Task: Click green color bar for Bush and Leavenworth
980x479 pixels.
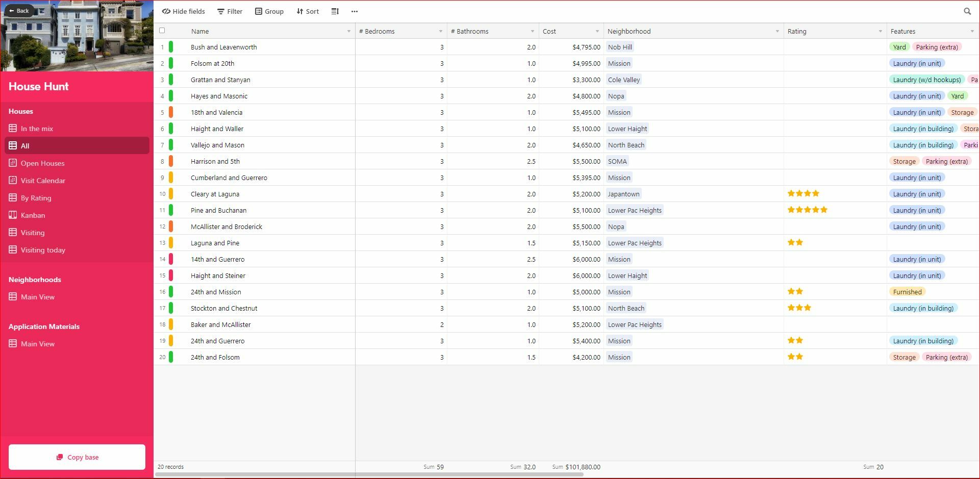Action: [171, 47]
